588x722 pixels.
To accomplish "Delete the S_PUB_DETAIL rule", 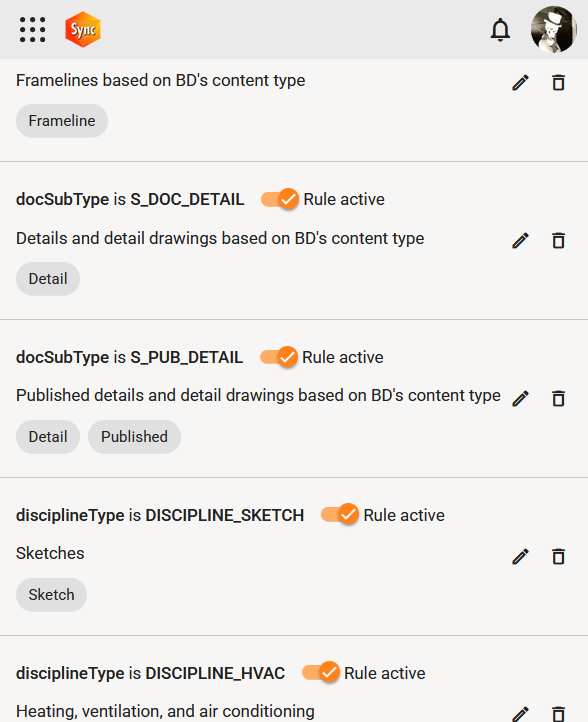I will [559, 399].
